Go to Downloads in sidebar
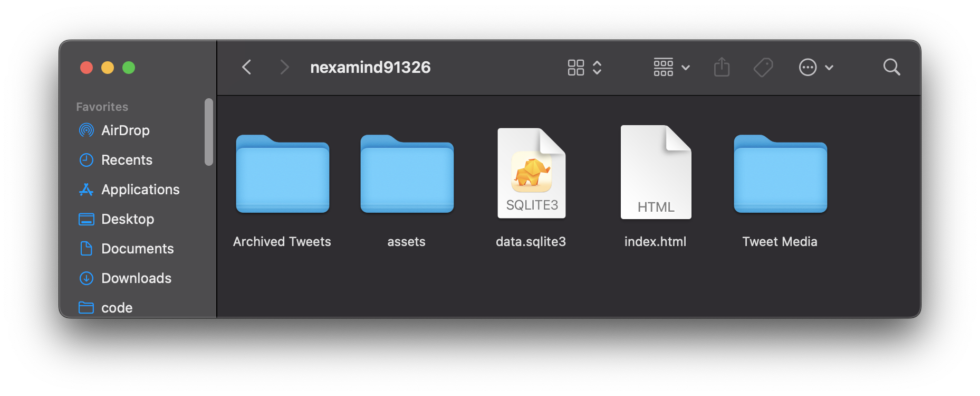This screenshot has height=396, width=980. point(136,278)
